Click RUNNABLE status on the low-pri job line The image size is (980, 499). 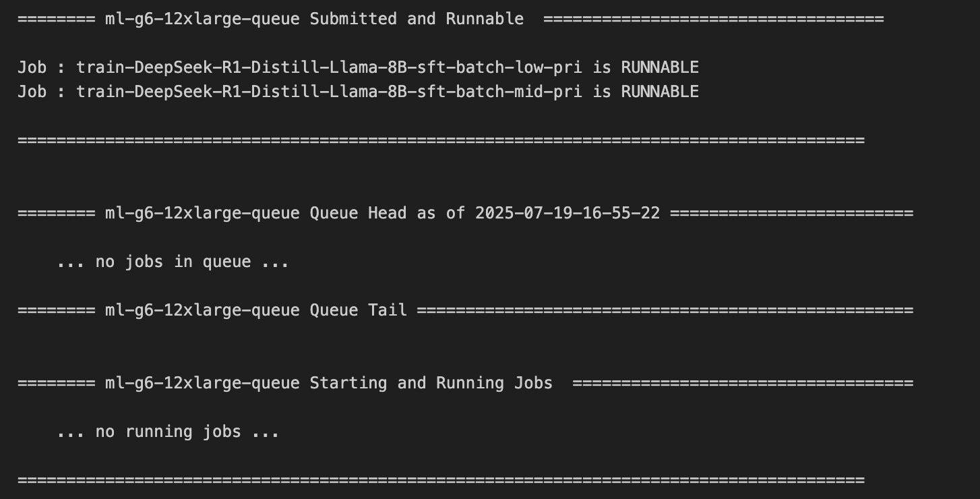click(659, 67)
